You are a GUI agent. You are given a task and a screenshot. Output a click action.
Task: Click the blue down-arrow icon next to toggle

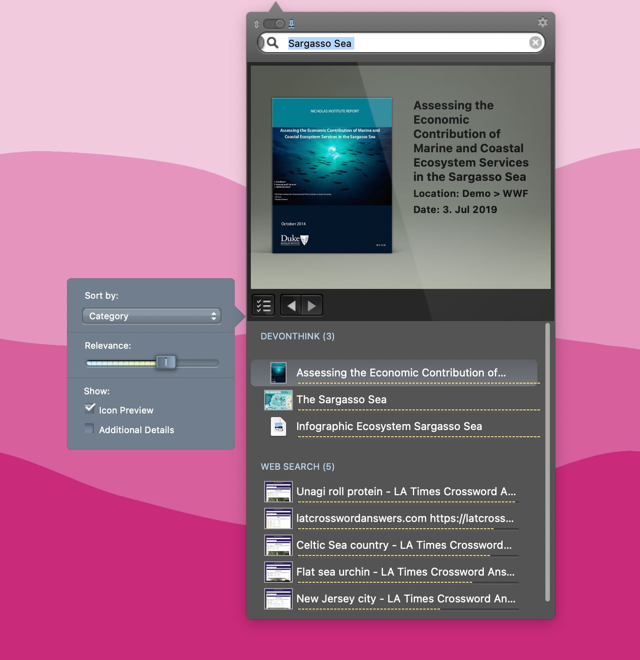[x=291, y=24]
